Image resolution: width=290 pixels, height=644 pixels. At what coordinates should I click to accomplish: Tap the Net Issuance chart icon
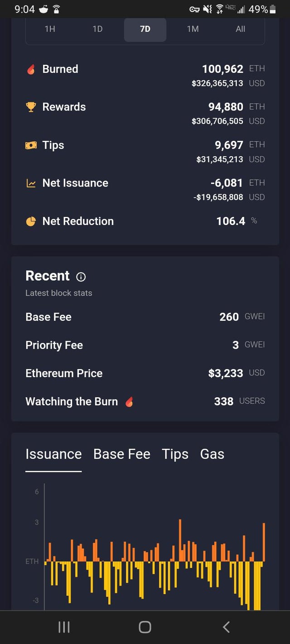[31, 183]
